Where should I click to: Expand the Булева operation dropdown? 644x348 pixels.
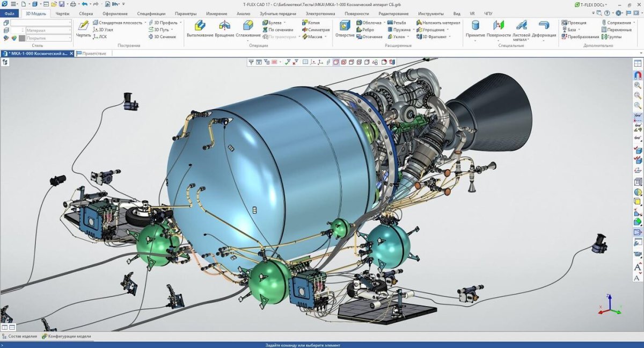(284, 23)
